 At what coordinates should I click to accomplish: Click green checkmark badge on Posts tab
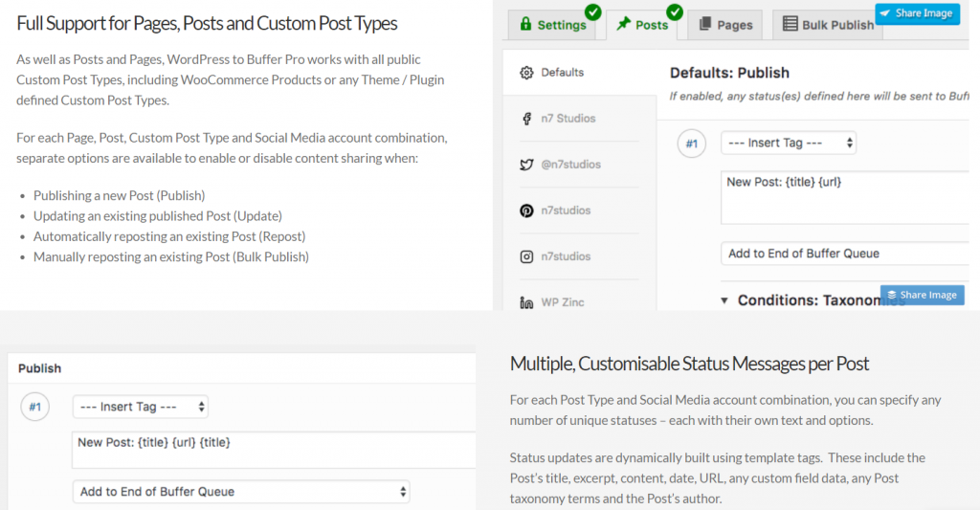point(675,11)
